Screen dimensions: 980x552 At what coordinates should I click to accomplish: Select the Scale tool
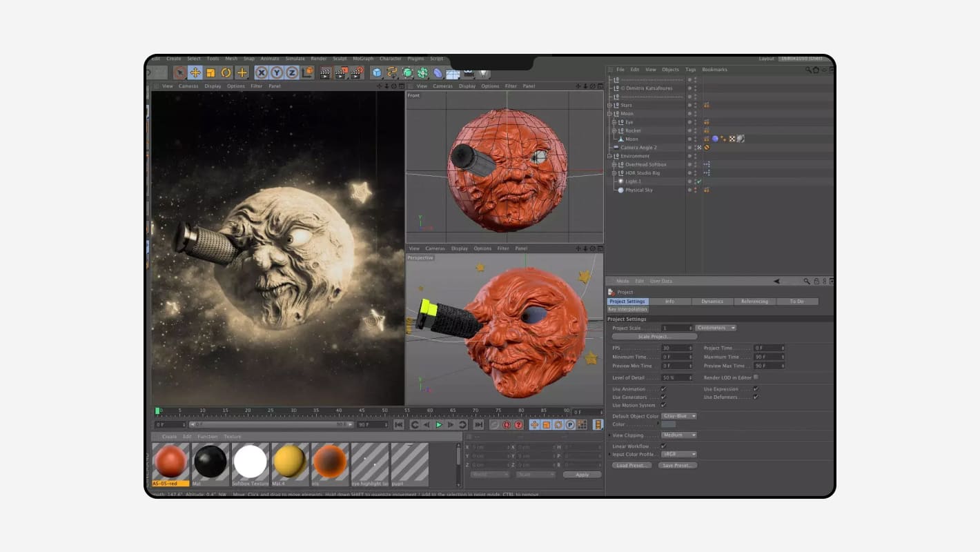tap(210, 72)
